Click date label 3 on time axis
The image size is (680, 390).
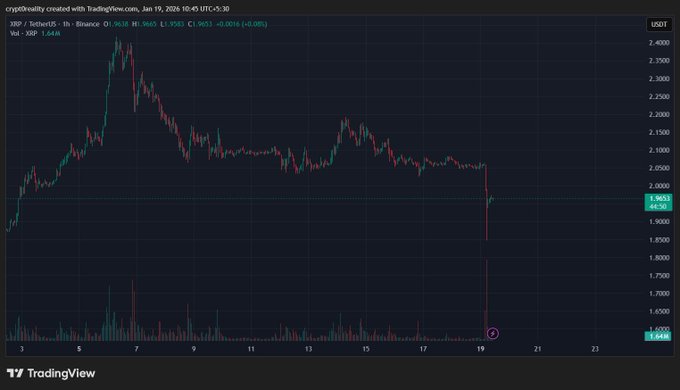[x=22, y=349]
